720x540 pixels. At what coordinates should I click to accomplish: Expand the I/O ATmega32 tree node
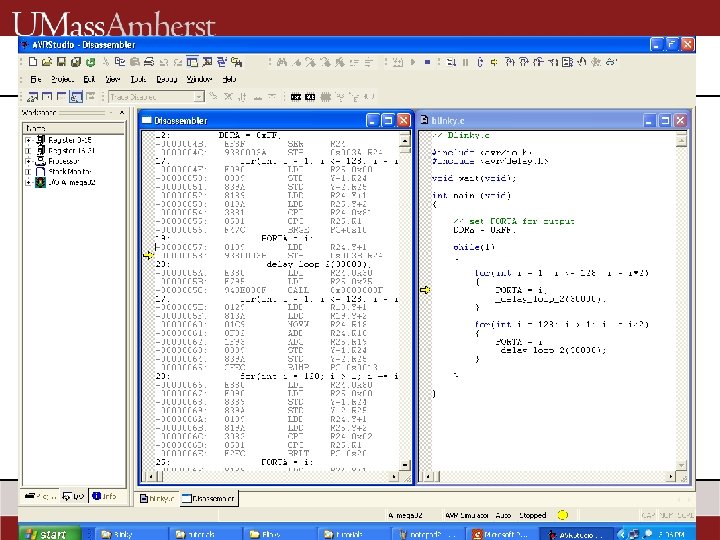[28, 182]
